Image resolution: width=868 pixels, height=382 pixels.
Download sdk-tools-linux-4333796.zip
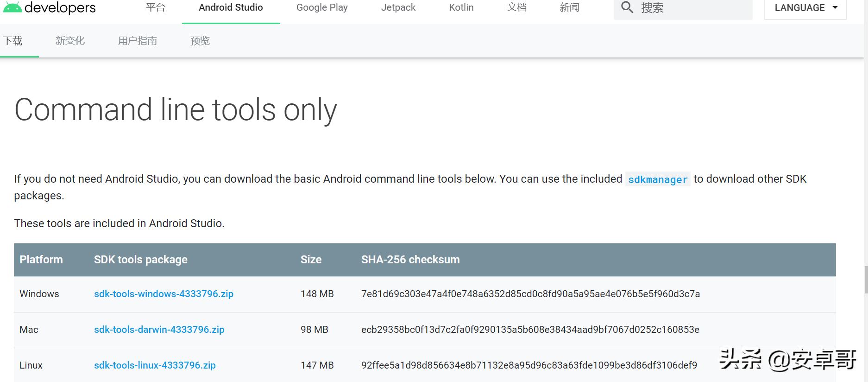(155, 365)
